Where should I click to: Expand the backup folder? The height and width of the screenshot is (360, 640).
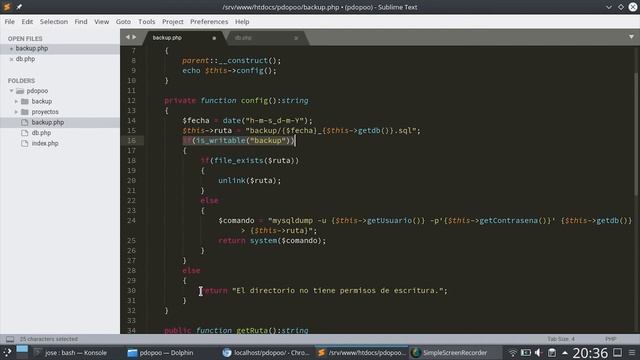point(16,101)
